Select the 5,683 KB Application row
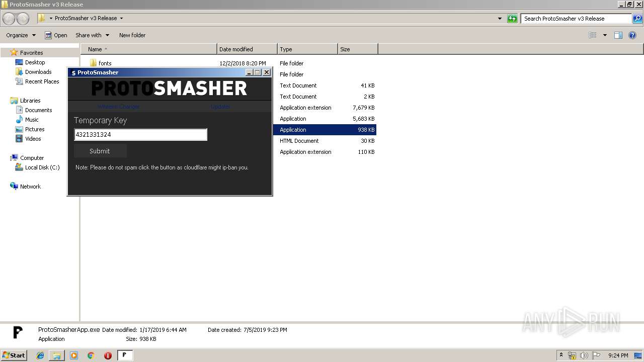Image resolution: width=644 pixels, height=362 pixels. 325,119
